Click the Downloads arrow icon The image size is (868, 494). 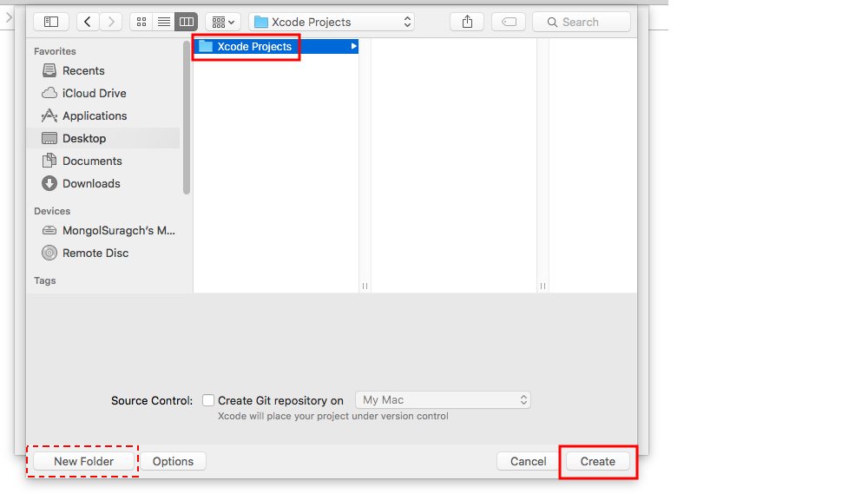tap(49, 183)
